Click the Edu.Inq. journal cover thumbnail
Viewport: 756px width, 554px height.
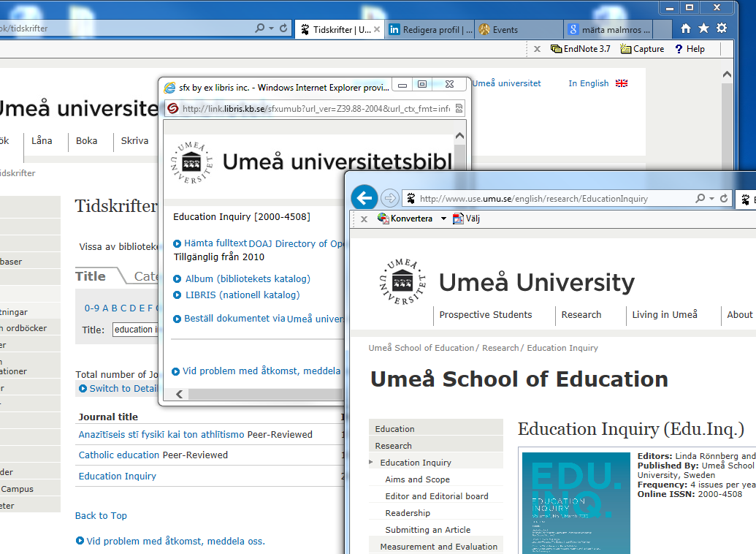coord(576,503)
